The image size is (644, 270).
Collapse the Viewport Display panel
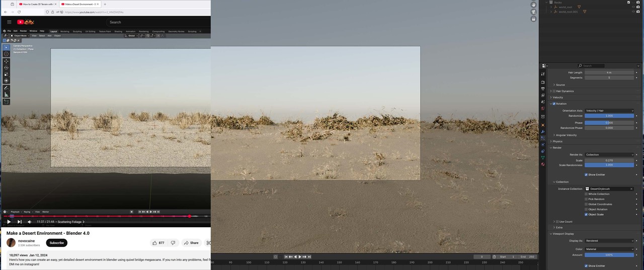point(562,234)
